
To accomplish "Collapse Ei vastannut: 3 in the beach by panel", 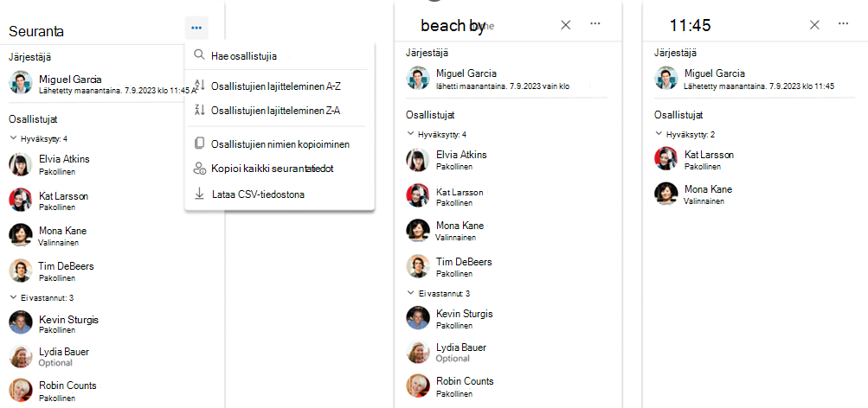I will [x=410, y=292].
